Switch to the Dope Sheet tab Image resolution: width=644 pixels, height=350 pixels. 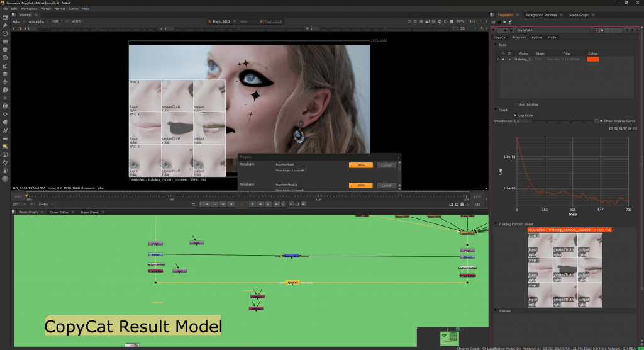(89, 212)
